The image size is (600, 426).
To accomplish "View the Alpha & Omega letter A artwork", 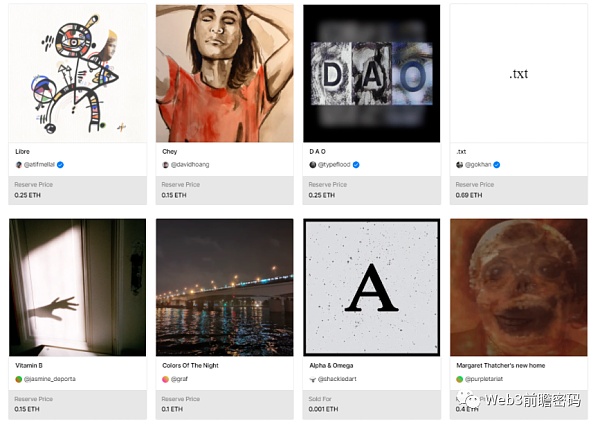I will pyautogui.click(x=372, y=287).
